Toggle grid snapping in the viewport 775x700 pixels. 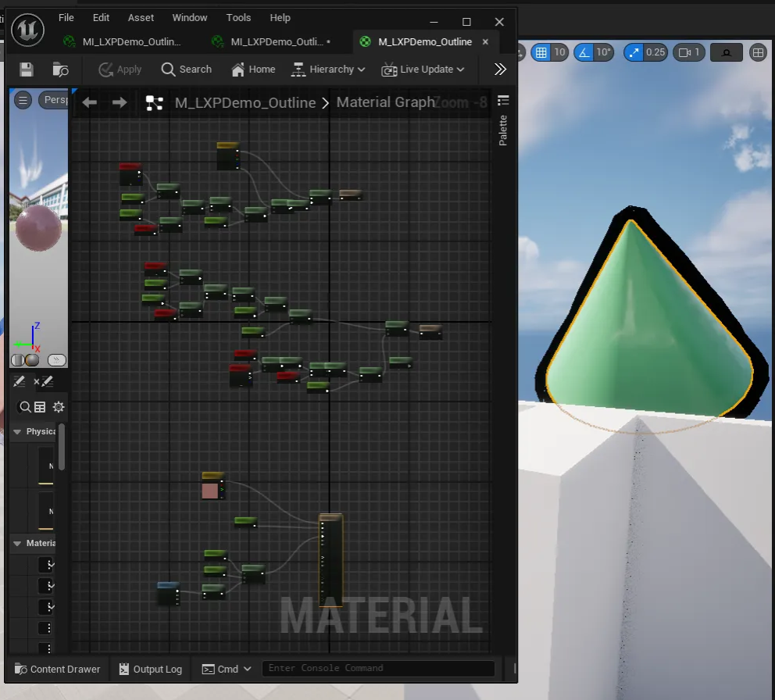click(x=541, y=52)
